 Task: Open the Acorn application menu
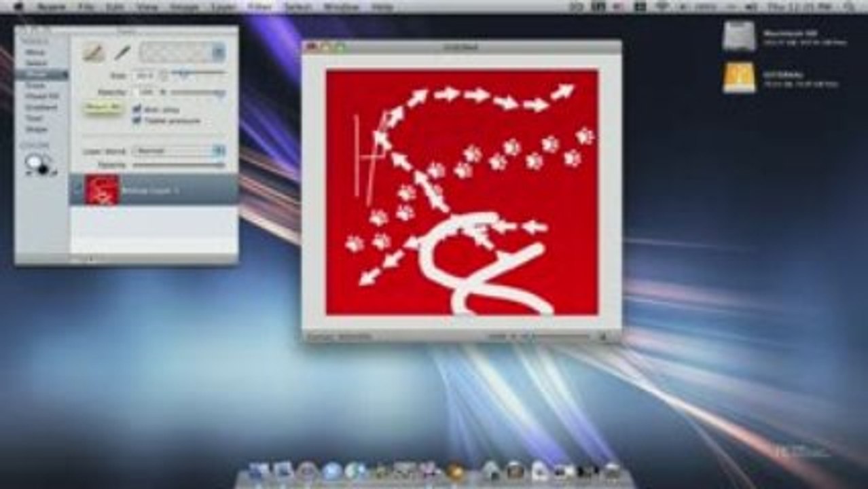52,7
